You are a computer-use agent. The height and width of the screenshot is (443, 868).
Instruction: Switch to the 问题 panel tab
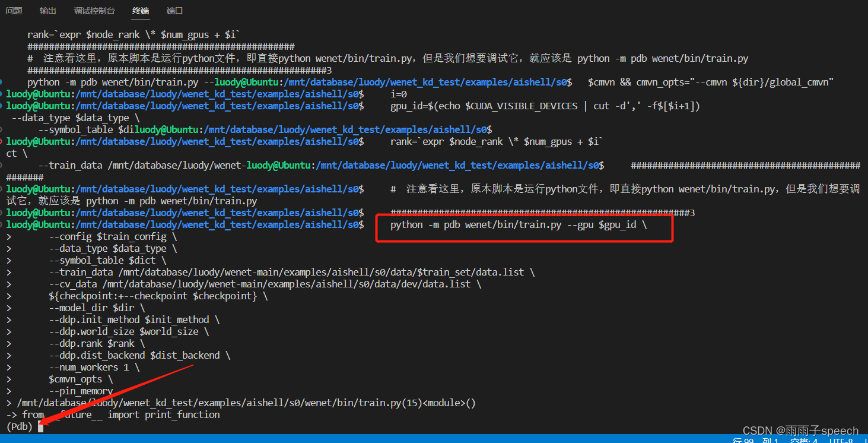[x=14, y=11]
